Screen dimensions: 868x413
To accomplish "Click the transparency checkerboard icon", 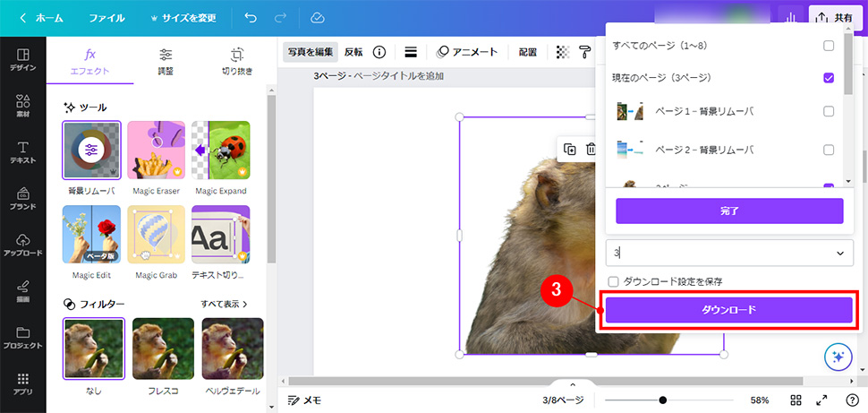I will pos(563,52).
